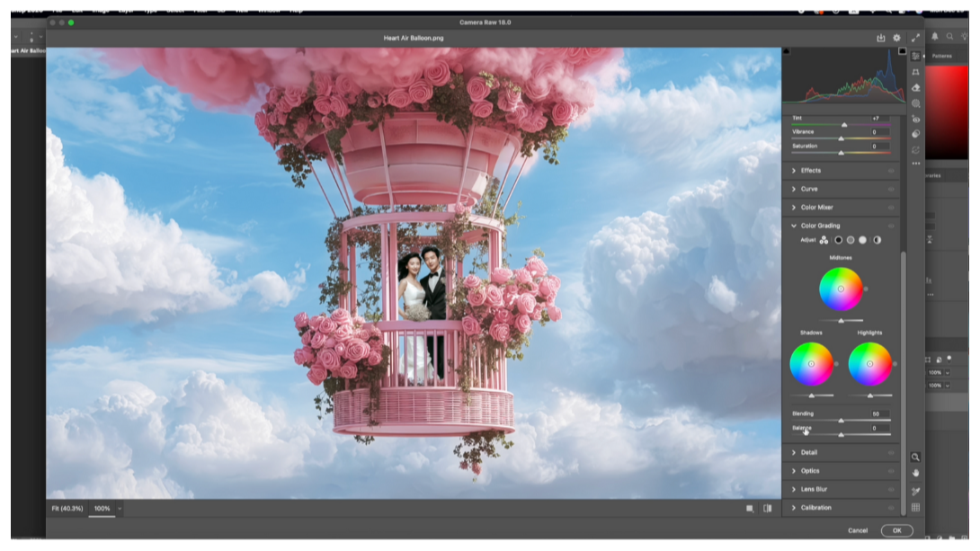Select Midtones-only adjust mode circle
This screenshot has height=551, width=980.
(850, 240)
